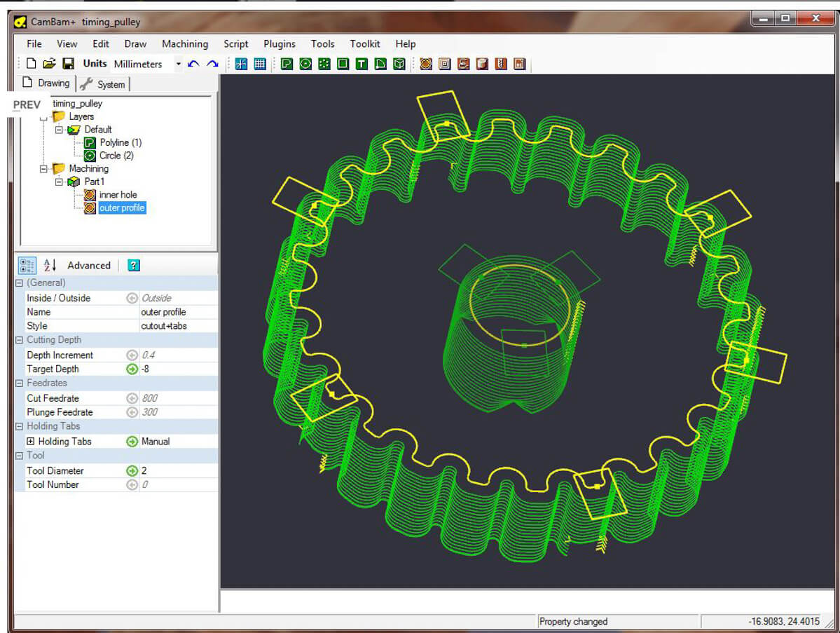Open the Units dropdown showing Millimeters
This screenshot has width=840, height=633.
click(x=178, y=64)
